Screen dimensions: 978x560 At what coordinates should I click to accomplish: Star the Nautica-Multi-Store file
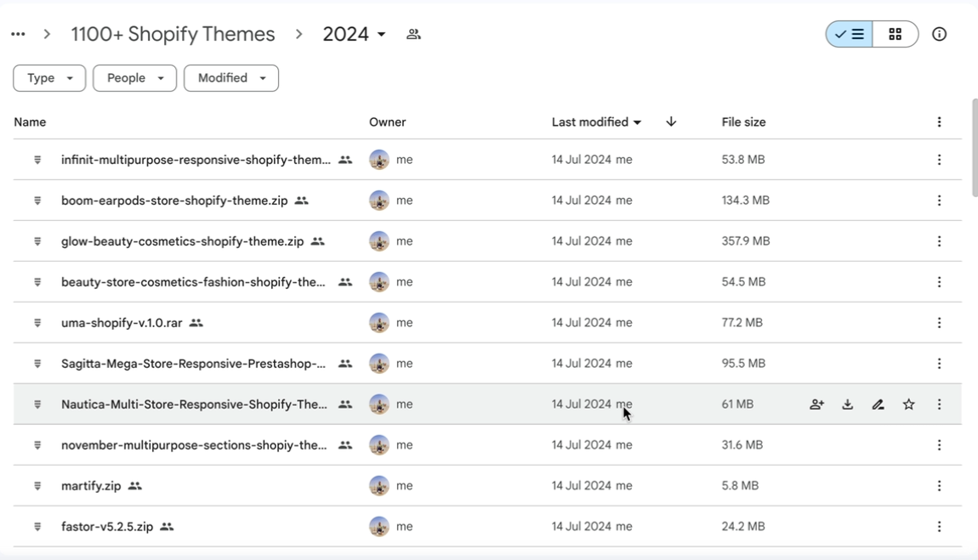pos(908,404)
